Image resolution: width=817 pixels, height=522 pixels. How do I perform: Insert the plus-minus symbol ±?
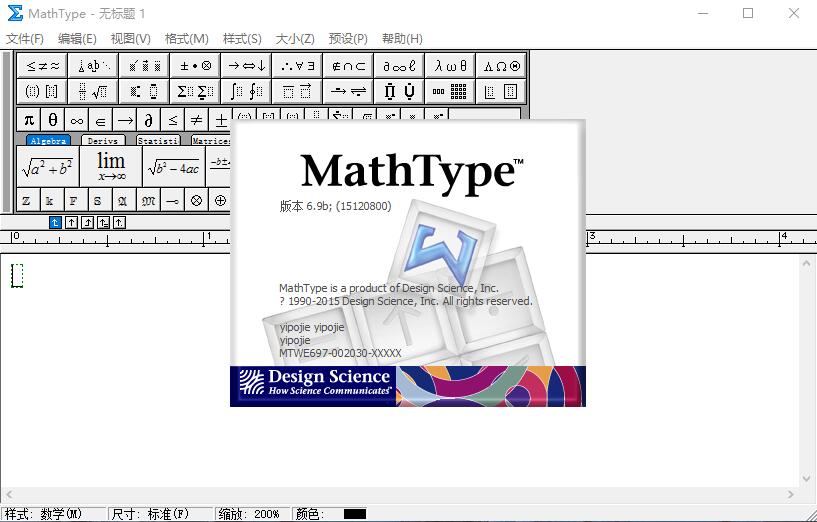coord(220,120)
